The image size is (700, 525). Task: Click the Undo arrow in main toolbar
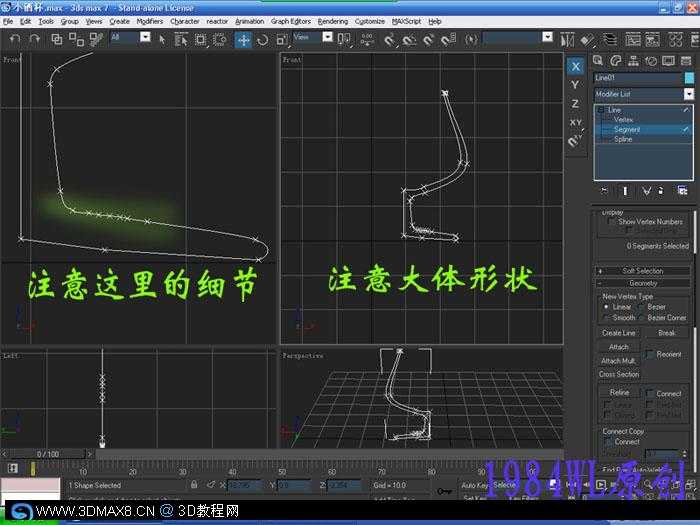15,39
